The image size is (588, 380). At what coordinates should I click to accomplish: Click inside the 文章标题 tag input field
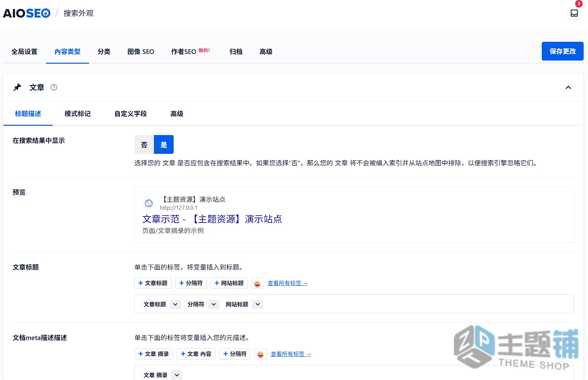click(354, 304)
